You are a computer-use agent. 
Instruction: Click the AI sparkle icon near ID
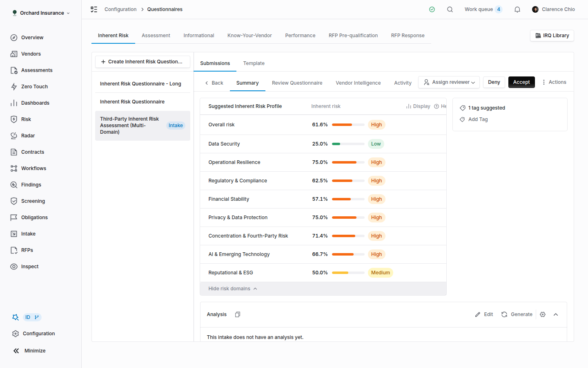tap(16, 317)
